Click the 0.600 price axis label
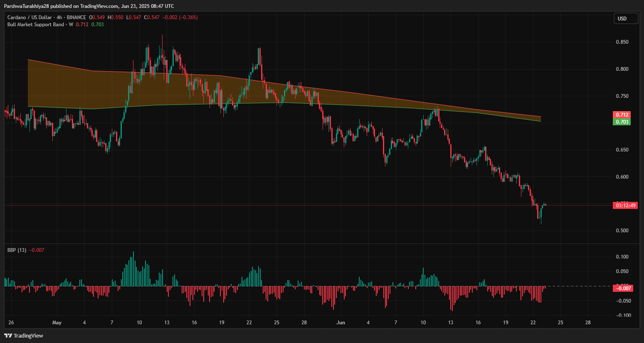The image size is (644, 343). 622,177
